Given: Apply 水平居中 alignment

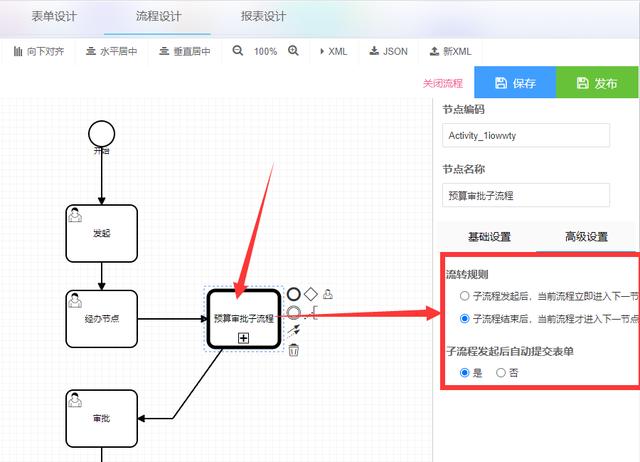Looking at the screenshot, I should 111,51.
